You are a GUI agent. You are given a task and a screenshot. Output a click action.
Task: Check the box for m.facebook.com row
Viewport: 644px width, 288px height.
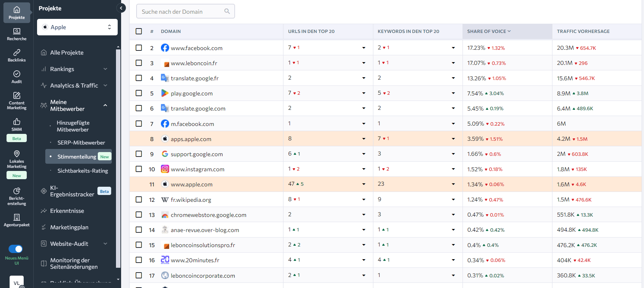[139, 124]
